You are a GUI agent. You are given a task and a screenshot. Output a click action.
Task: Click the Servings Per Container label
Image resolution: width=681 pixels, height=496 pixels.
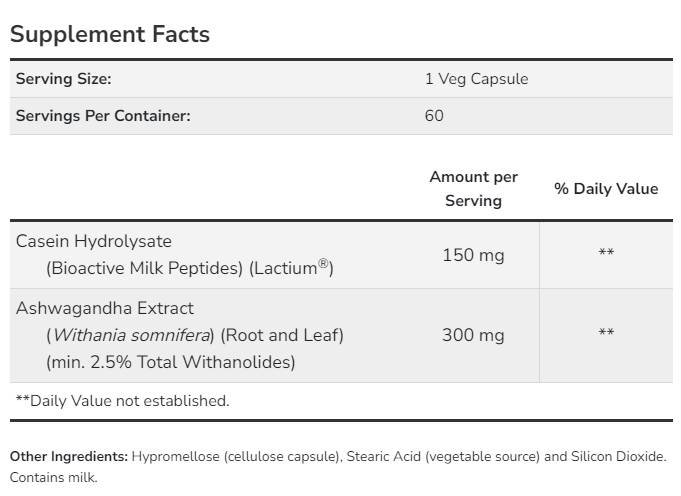103,116
